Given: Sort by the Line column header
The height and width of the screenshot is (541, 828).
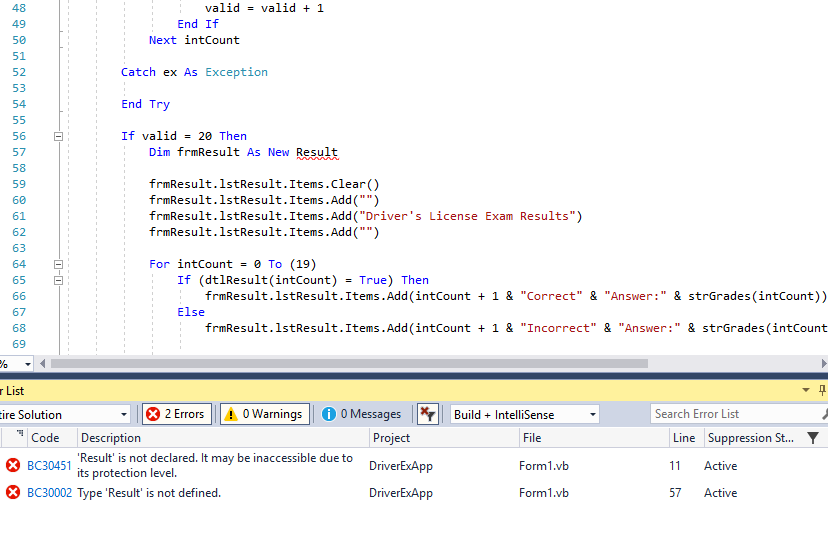Looking at the screenshot, I should click(684, 438).
